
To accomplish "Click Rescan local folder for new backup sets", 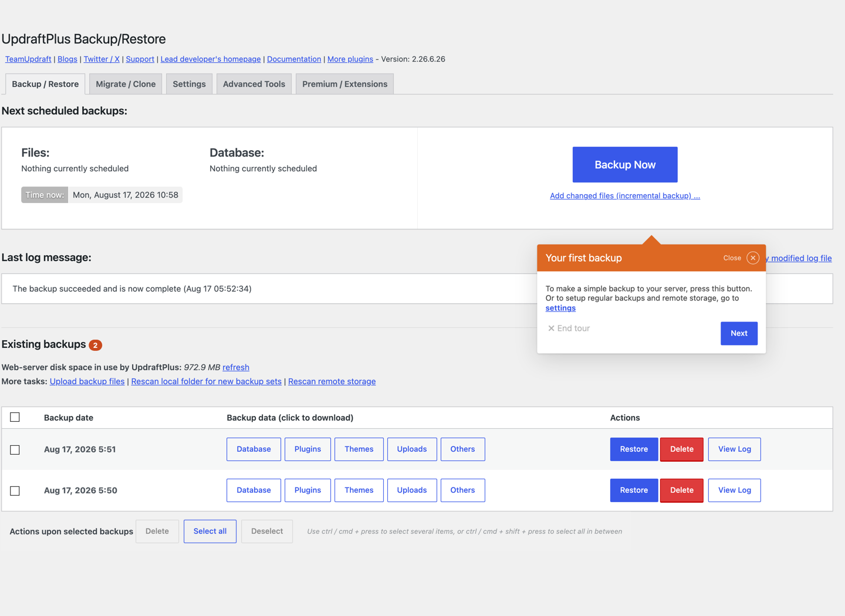I will click(x=207, y=381).
